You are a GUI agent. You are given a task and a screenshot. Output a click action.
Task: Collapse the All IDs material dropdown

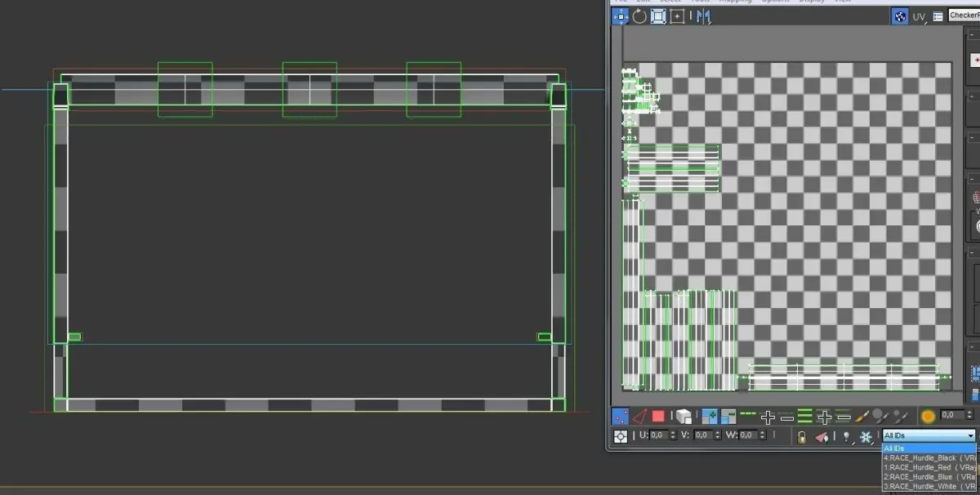tap(929, 435)
